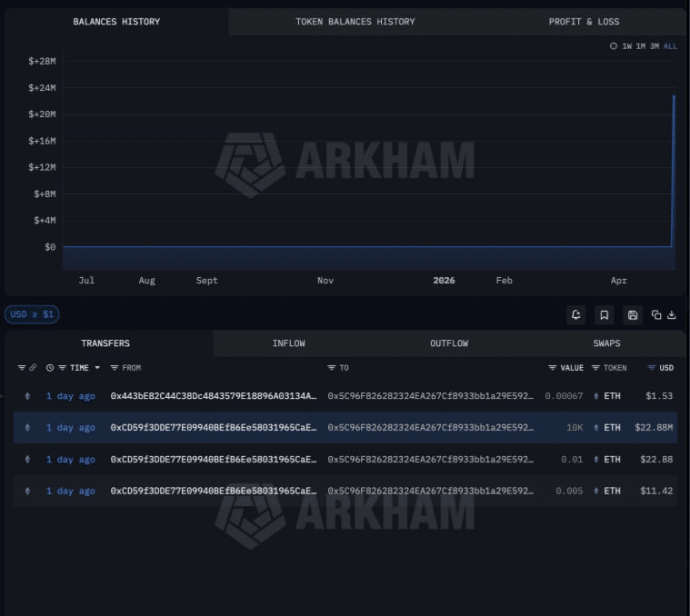Image resolution: width=690 pixels, height=616 pixels.
Task: Click the ETH token in $22.88M row
Action: (x=607, y=428)
